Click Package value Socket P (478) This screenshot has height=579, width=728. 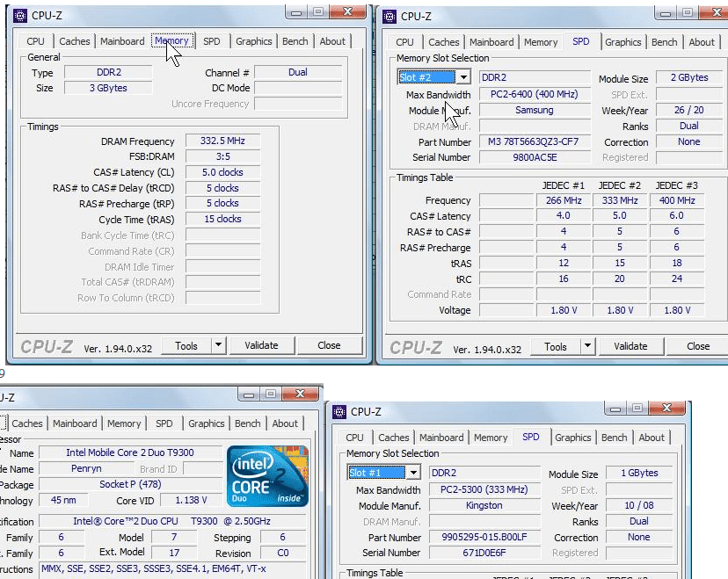(x=130, y=484)
